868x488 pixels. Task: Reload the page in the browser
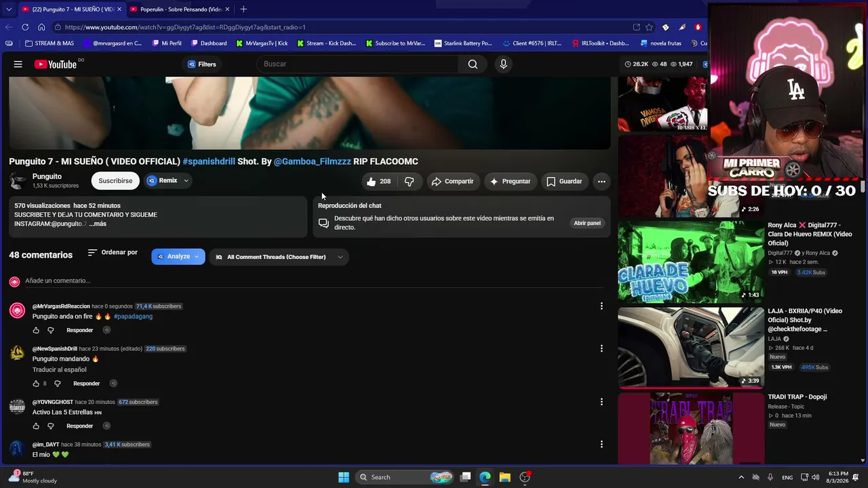click(25, 27)
